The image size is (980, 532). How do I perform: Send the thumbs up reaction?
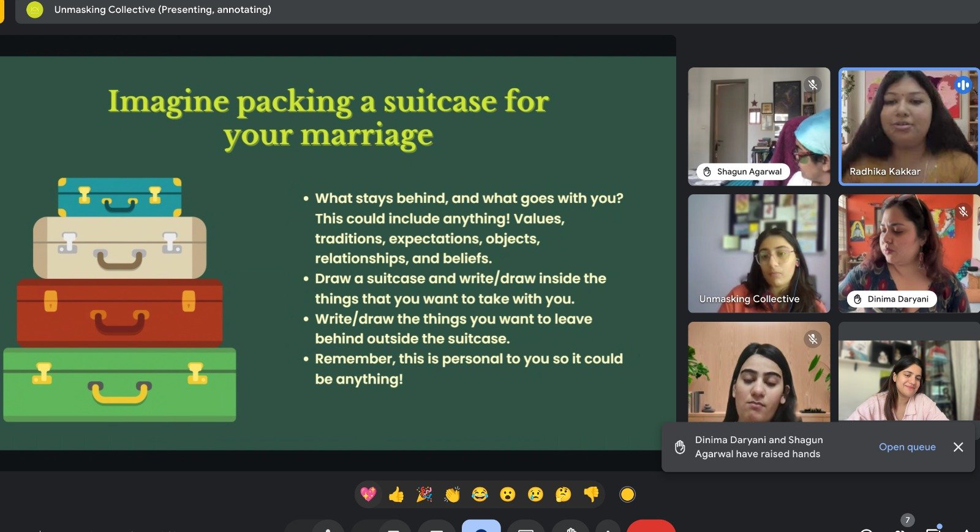396,494
